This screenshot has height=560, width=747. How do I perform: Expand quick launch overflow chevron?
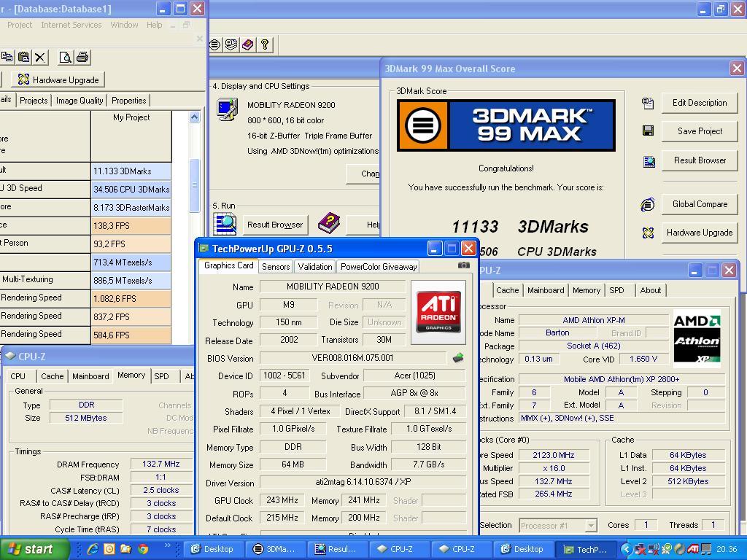[x=167, y=545]
